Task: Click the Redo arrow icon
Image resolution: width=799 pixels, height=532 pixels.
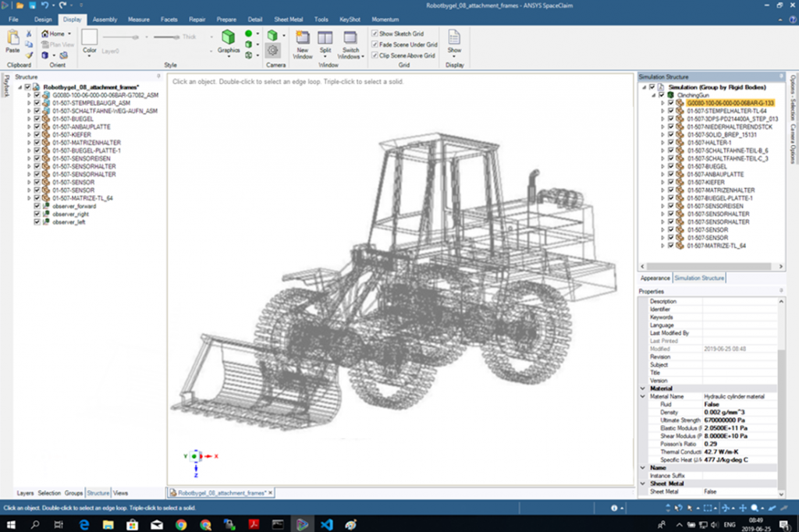Action: point(62,5)
